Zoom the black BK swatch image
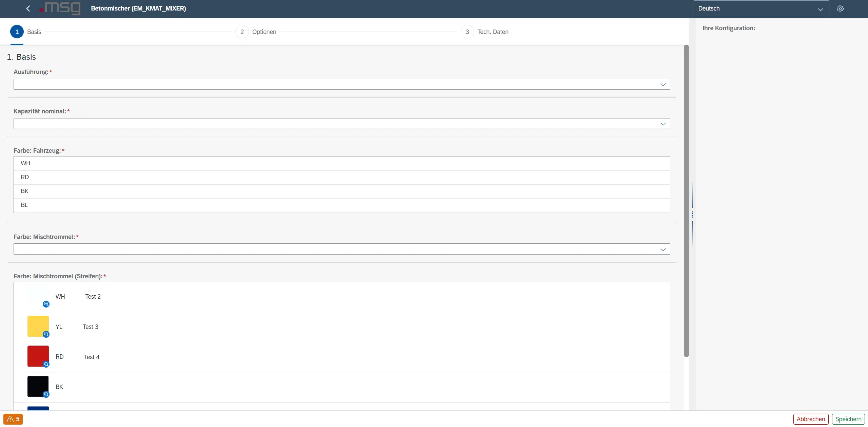This screenshot has height=427, width=868. 46,394
